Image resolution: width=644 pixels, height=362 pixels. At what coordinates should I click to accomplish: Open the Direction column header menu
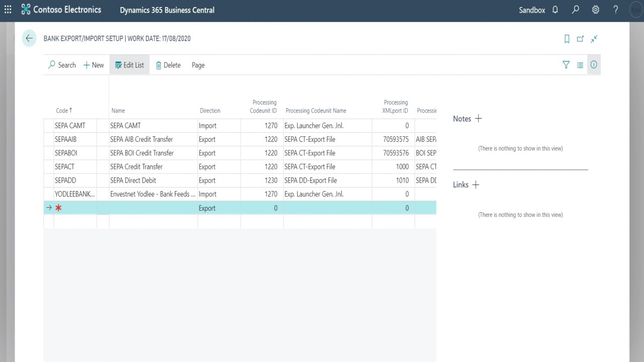[x=210, y=111]
